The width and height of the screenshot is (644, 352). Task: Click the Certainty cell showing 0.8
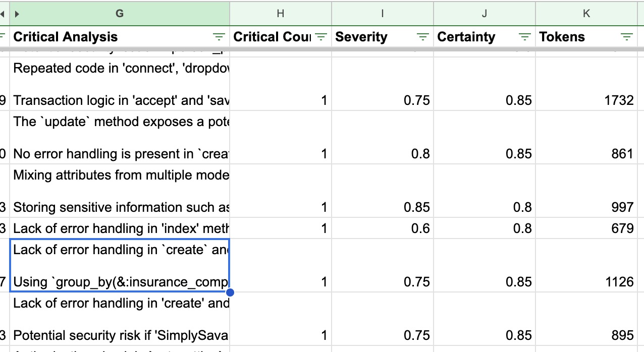tap(484, 228)
